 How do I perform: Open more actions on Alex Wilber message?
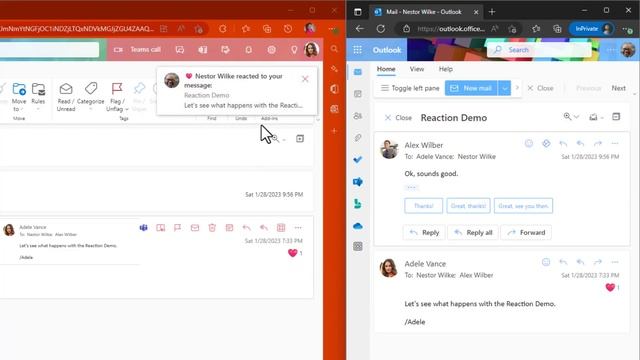(615, 143)
